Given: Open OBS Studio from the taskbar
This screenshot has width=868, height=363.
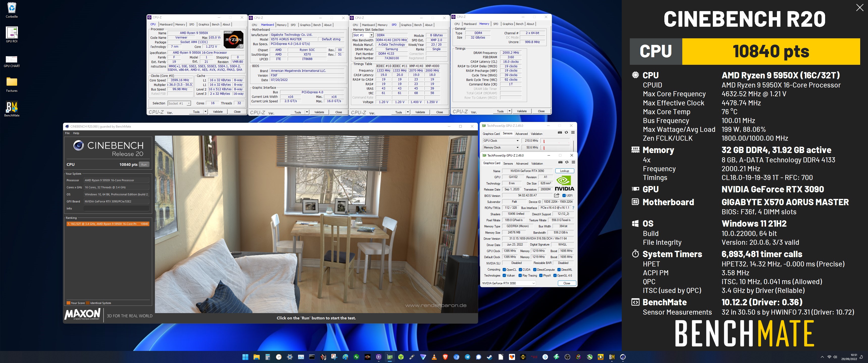Looking at the screenshot, I should click(567, 357).
